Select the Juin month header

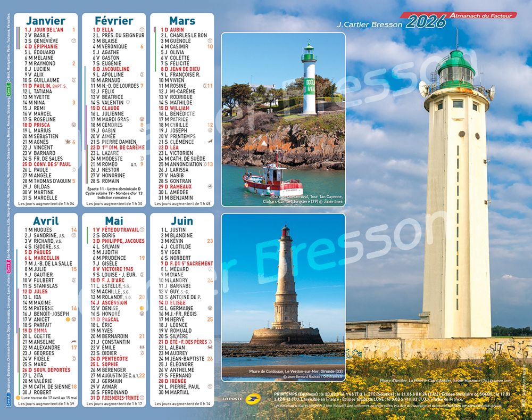182,221
